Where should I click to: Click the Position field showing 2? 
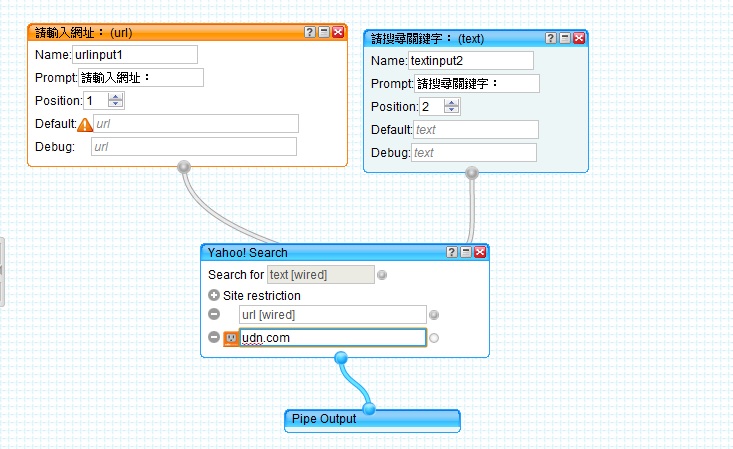[x=431, y=107]
